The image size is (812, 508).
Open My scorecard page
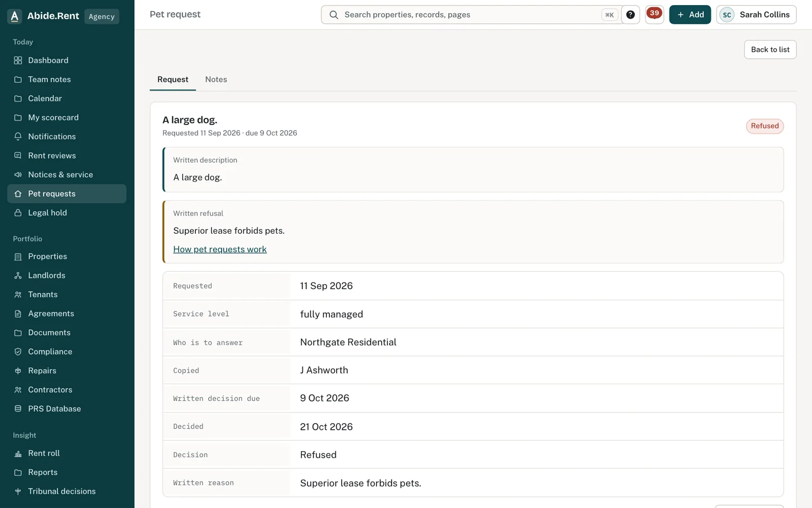point(67,117)
